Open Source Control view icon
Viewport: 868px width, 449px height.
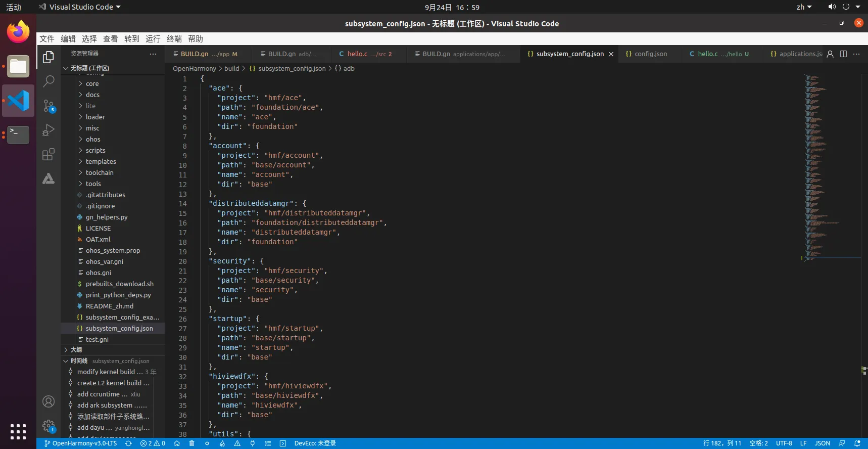pos(49,106)
